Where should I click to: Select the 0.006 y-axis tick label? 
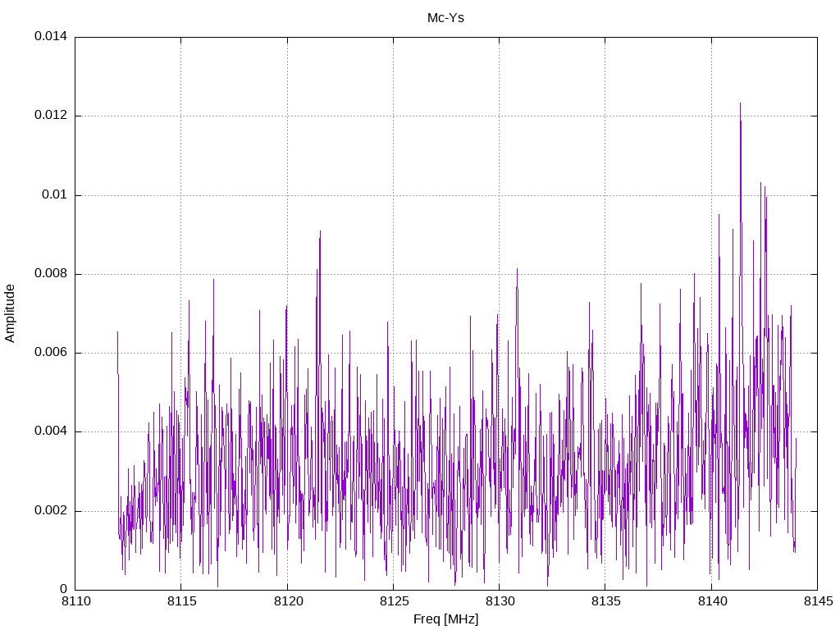[50, 353]
